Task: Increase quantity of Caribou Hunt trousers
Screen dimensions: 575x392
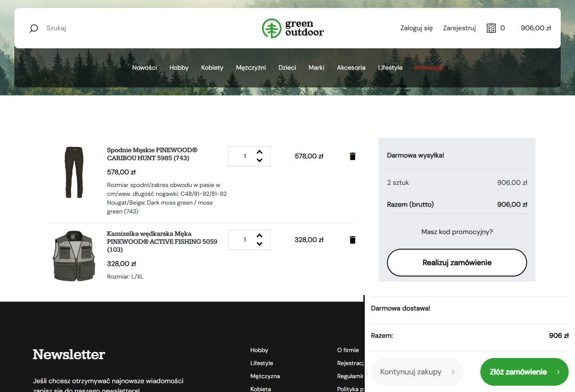Action: pyautogui.click(x=260, y=152)
